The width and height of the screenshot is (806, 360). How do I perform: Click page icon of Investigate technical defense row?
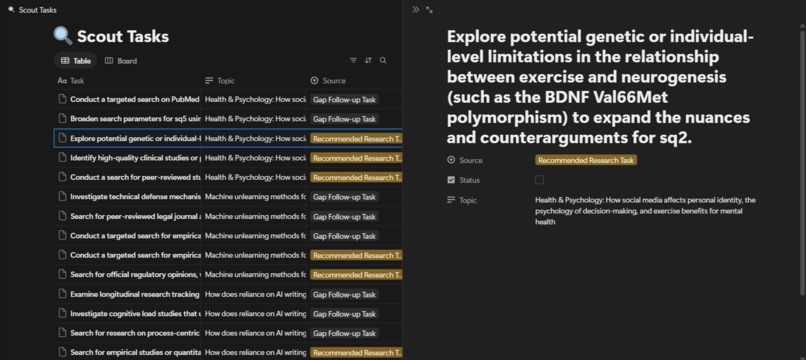pos(62,196)
